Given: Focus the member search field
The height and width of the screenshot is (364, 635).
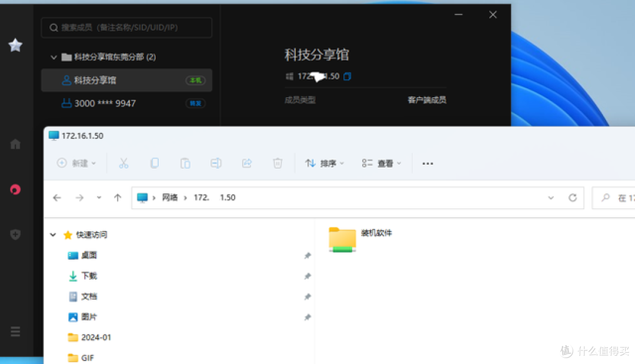Looking at the screenshot, I should pos(126,28).
